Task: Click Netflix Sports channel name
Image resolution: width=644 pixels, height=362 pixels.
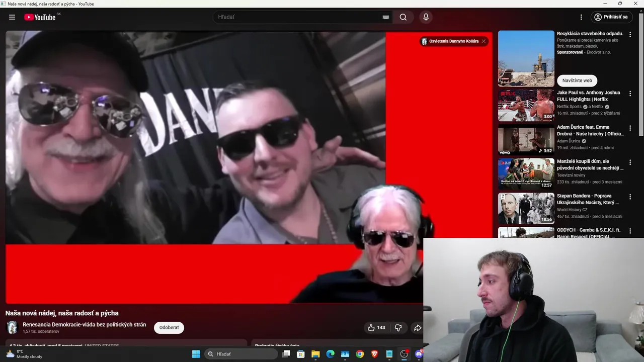Action: 569,107
